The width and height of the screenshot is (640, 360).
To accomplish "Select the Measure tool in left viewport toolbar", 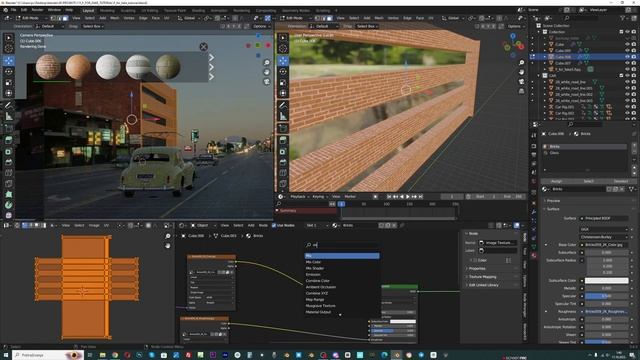I will point(9,117).
